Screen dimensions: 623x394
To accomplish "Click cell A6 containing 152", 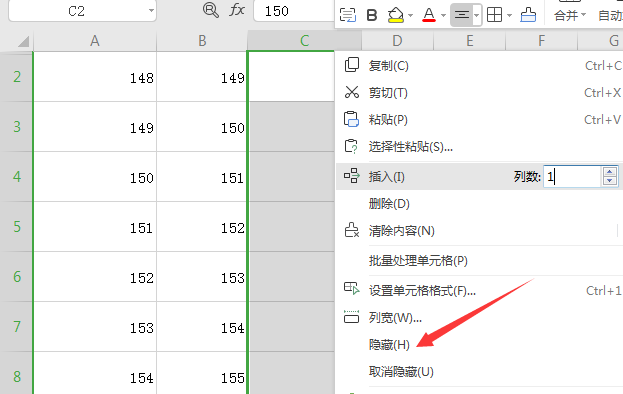I will click(95, 276).
